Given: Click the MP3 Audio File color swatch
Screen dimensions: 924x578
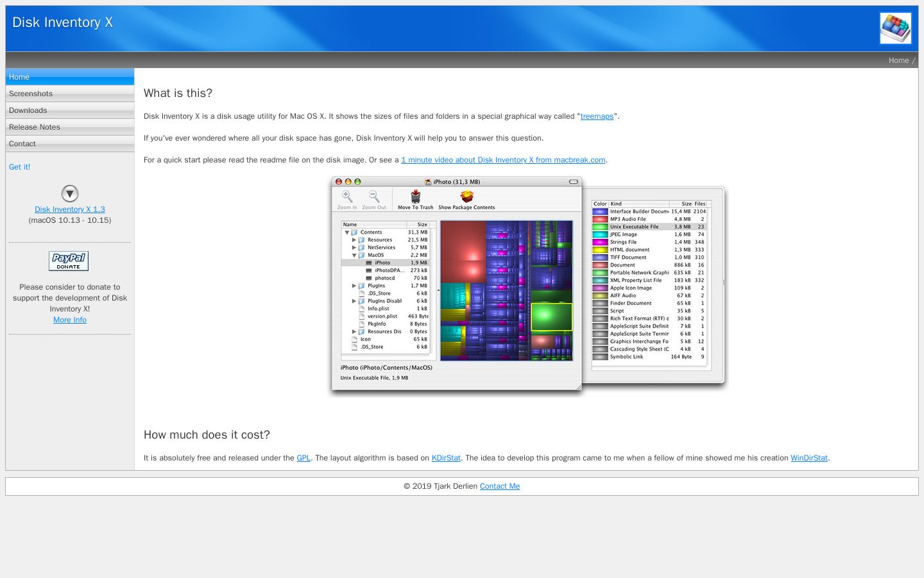Looking at the screenshot, I should tap(600, 219).
